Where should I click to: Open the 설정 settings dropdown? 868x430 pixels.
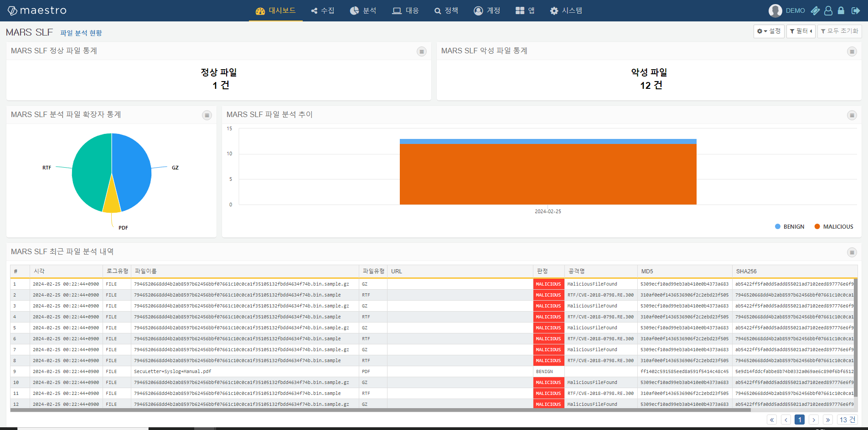pyautogui.click(x=769, y=31)
